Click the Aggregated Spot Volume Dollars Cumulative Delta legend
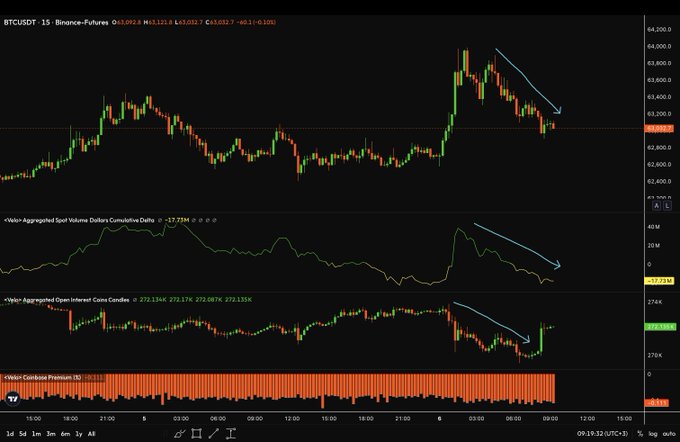Screen dimensions: 680x442 click(x=79, y=220)
